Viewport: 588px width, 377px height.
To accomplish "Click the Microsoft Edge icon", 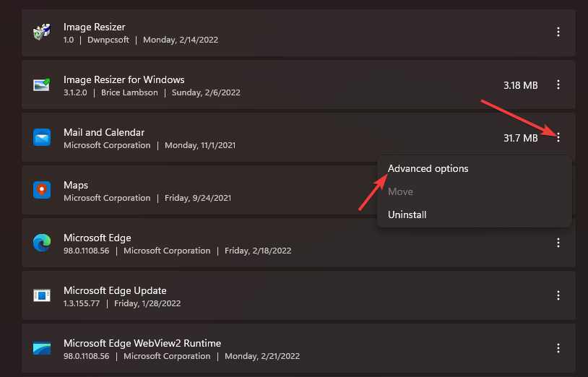I will click(41, 243).
